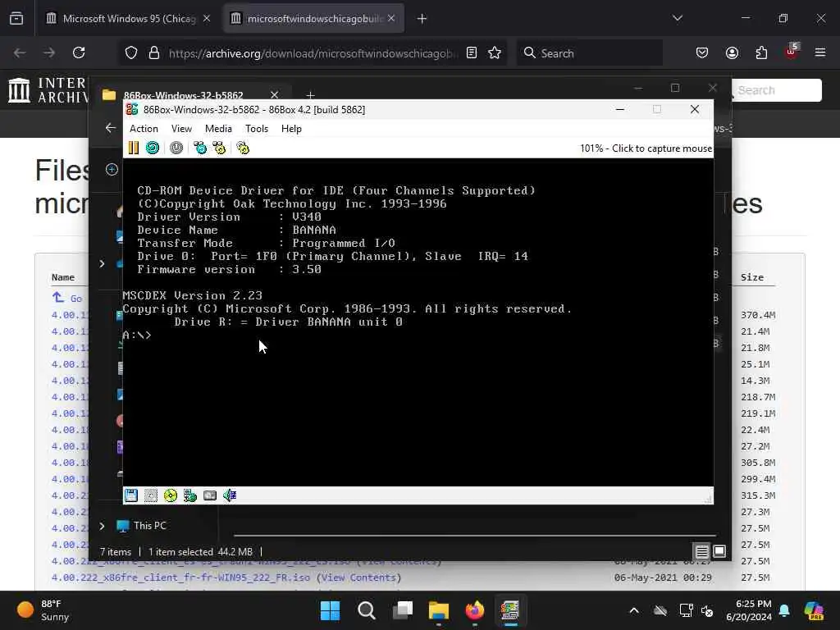The image size is (840, 630).
Task: Open the List all tabs dropdown
Action: [x=678, y=18]
